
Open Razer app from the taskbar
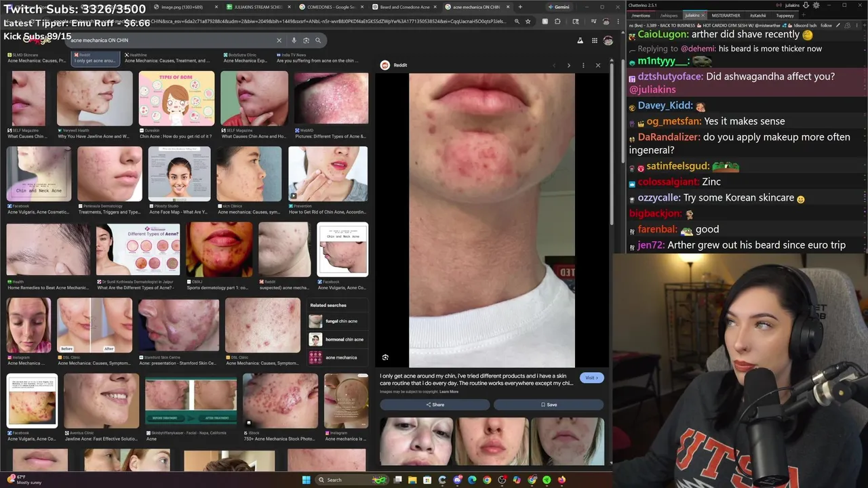coord(547,480)
